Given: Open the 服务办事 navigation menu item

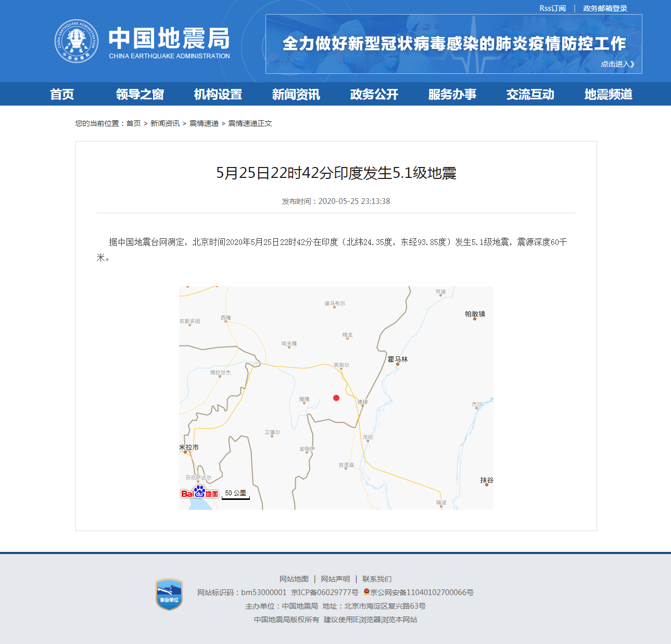Looking at the screenshot, I should pos(452,94).
